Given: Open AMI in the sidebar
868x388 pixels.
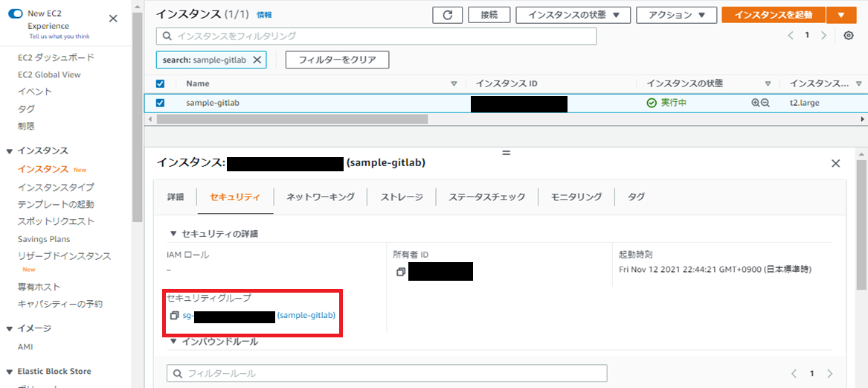Looking at the screenshot, I should coord(25,346).
